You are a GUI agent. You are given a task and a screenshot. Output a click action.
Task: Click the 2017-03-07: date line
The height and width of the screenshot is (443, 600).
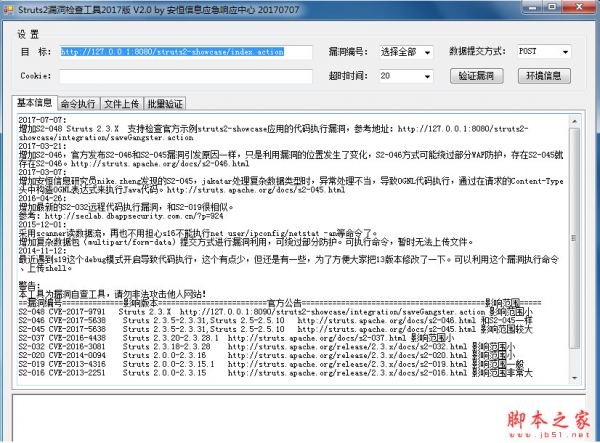point(42,172)
